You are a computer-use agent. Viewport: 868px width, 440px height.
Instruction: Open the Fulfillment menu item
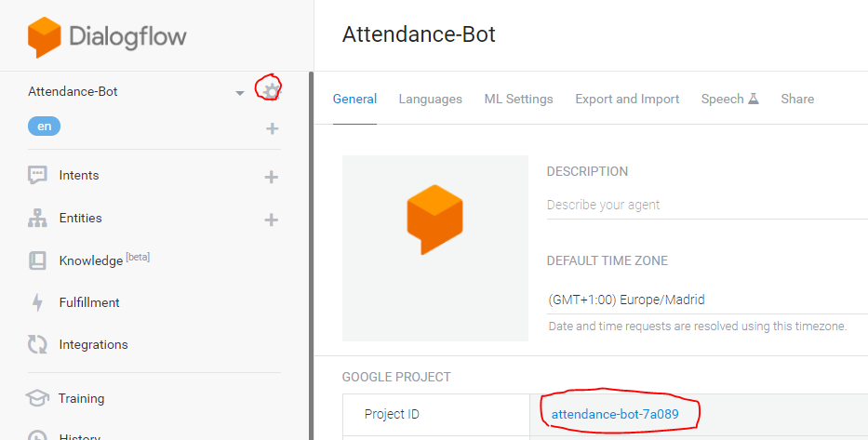tap(89, 302)
